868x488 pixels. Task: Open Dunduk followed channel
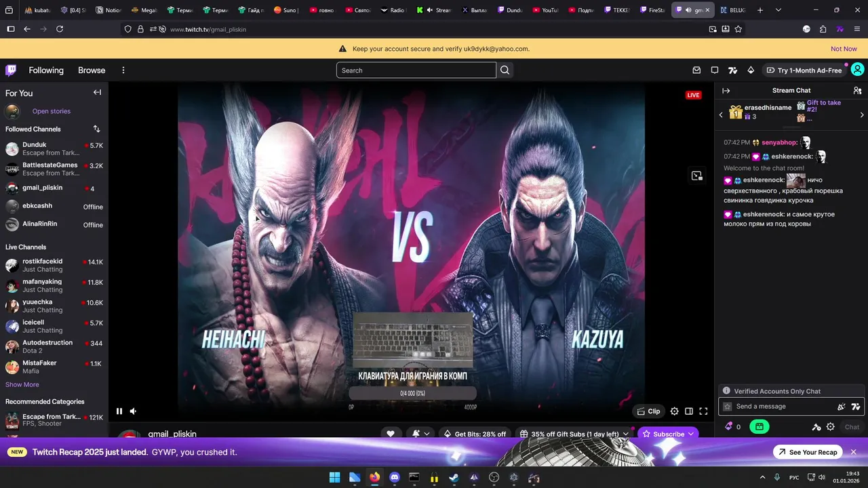coord(54,149)
